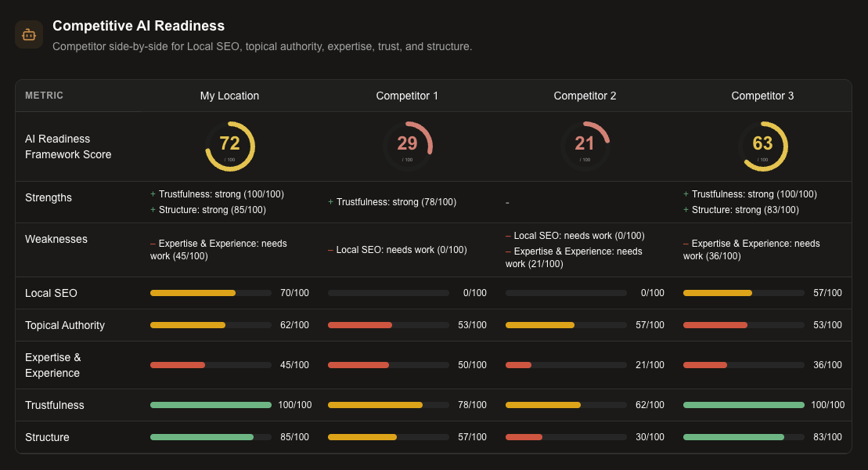Click the 36/100 Expertise value
The height and width of the screenshot is (470, 868).
point(827,365)
